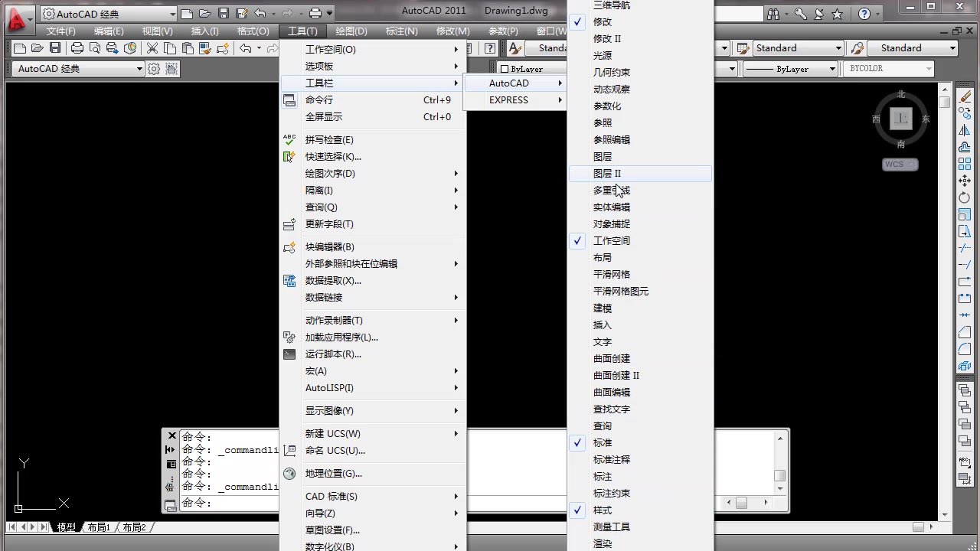Click the key Subscription Center icon
Viewport: 980px width, 551px height.
(800, 14)
